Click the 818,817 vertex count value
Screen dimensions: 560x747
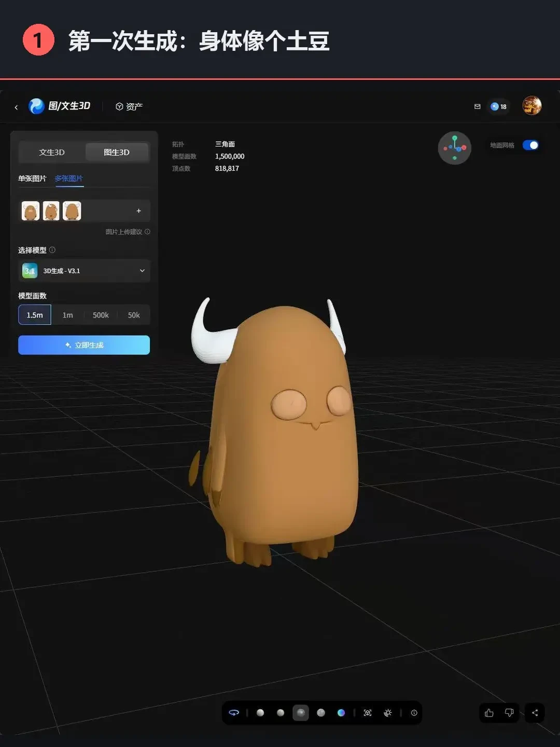pos(227,169)
